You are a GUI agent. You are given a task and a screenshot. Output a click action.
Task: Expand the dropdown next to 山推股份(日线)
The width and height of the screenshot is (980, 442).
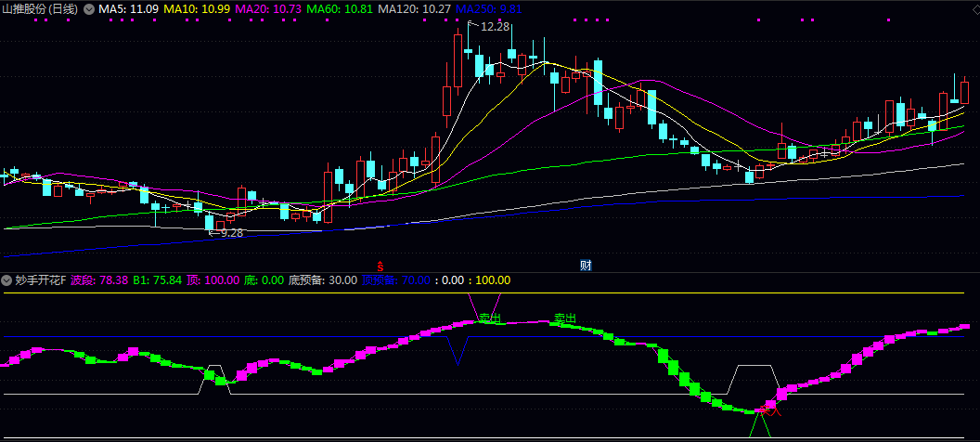(89, 8)
